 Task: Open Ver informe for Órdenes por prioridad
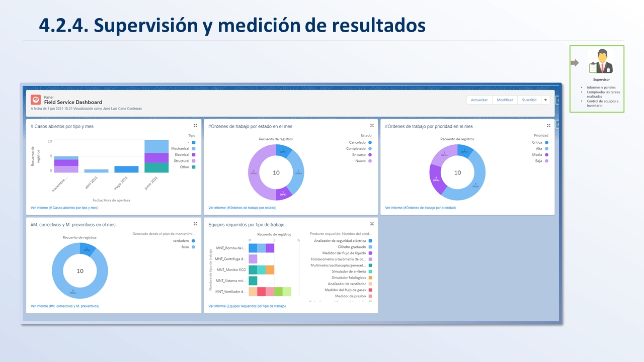point(420,208)
